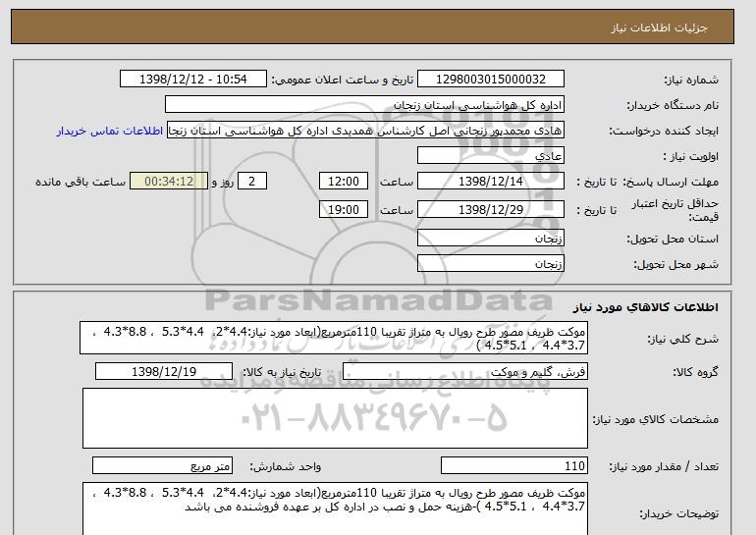The height and width of the screenshot is (535, 756).
Task: Click label استان محل تحویل
Action: click(673, 240)
